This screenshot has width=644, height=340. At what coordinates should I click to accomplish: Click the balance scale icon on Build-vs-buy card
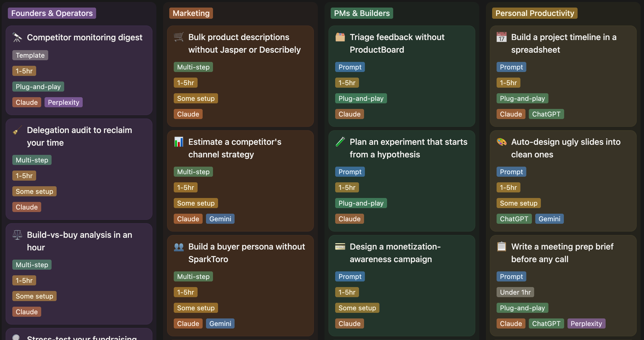click(17, 235)
